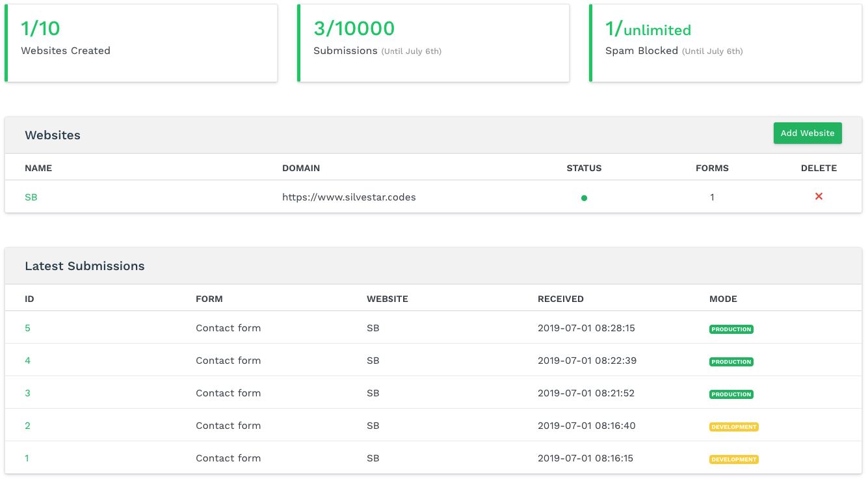Click the PRODUCTION badge on submission 5

coord(731,329)
